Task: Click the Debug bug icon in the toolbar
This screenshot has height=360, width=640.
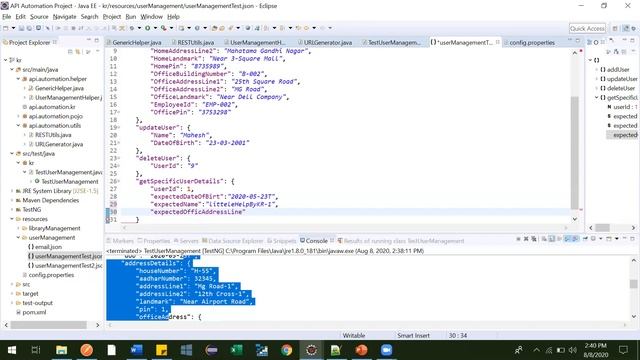Action: tap(132, 28)
